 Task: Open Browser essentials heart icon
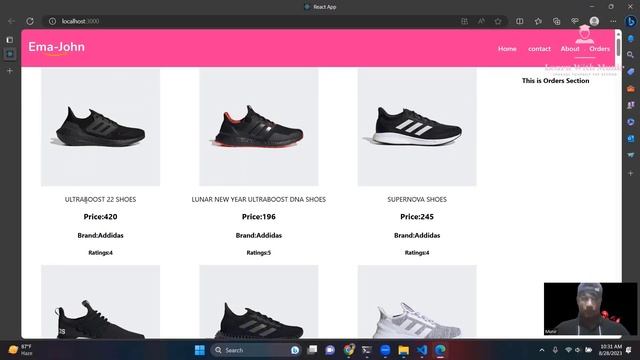(575, 21)
